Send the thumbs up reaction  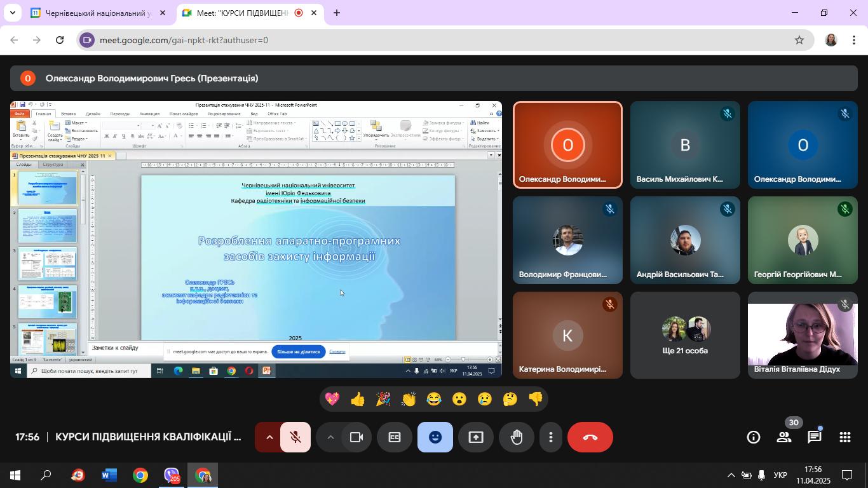pos(358,399)
